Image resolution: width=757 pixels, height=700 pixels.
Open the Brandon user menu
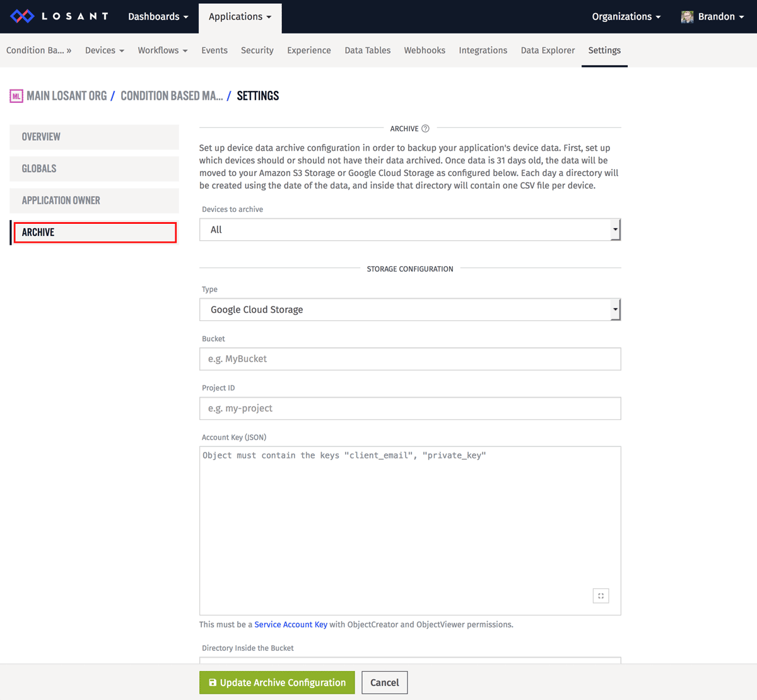tap(713, 16)
